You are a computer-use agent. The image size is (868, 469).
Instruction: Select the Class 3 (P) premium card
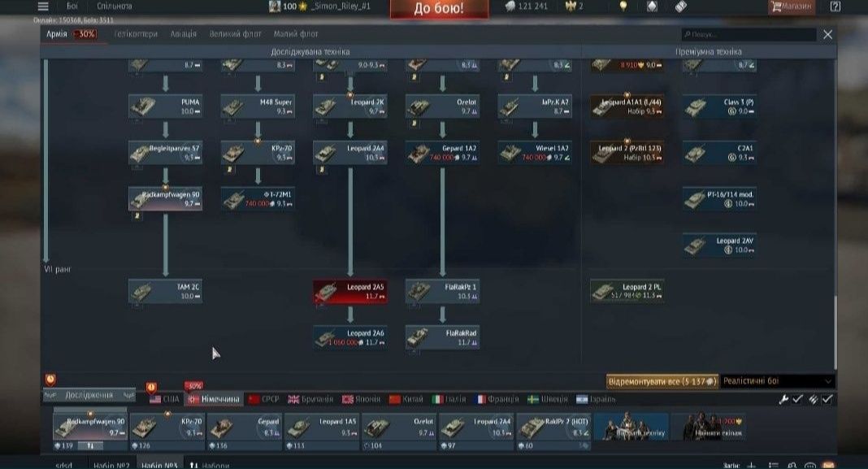click(x=719, y=106)
